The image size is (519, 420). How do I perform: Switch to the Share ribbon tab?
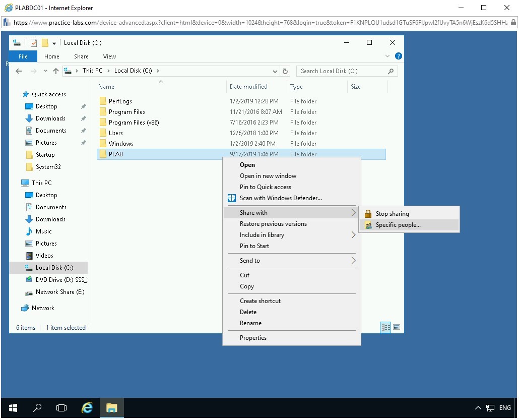[81, 56]
